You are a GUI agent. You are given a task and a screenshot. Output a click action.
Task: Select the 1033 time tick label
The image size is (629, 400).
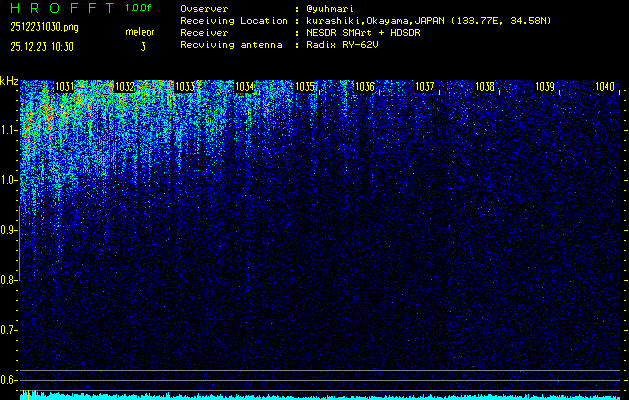tap(184, 88)
